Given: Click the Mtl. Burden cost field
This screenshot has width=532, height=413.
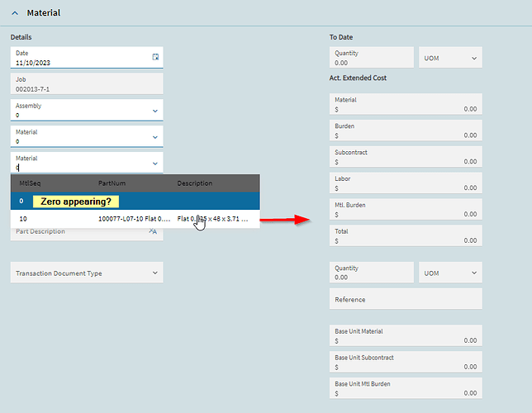Looking at the screenshot, I should click(406, 209).
